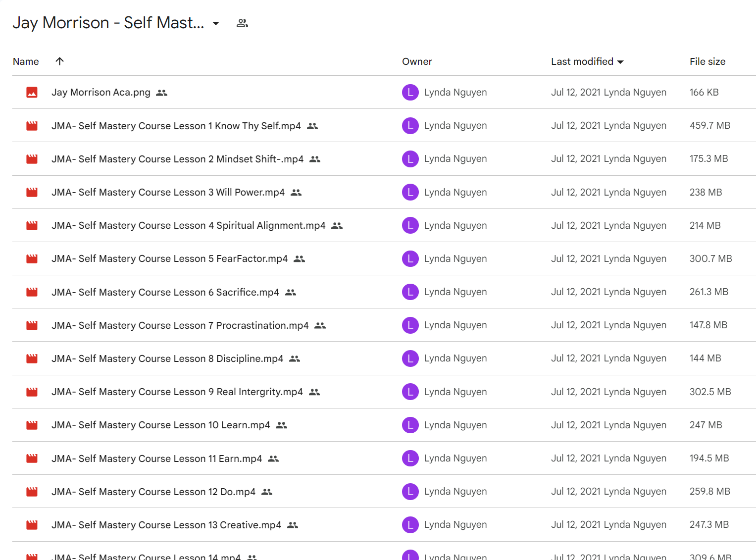Viewport: 756px width, 560px height.
Task: Select the file name Jay Morrison Aca.png
Action: tap(101, 93)
